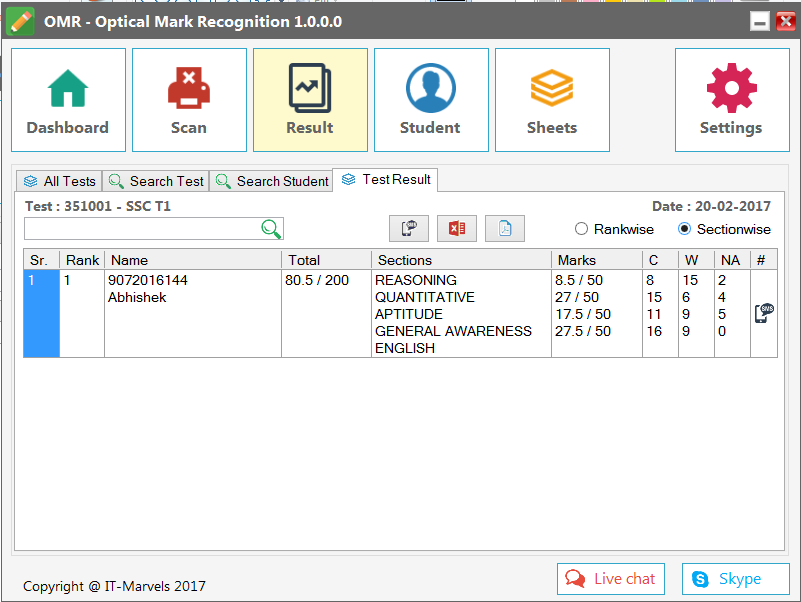801x602 pixels.
Task: Click the # column header
Action: [764, 260]
